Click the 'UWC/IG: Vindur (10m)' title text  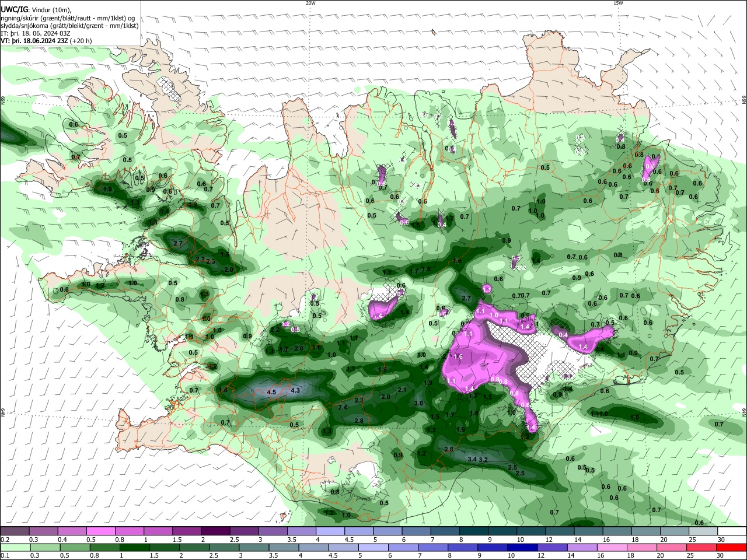pyautogui.click(x=36, y=10)
